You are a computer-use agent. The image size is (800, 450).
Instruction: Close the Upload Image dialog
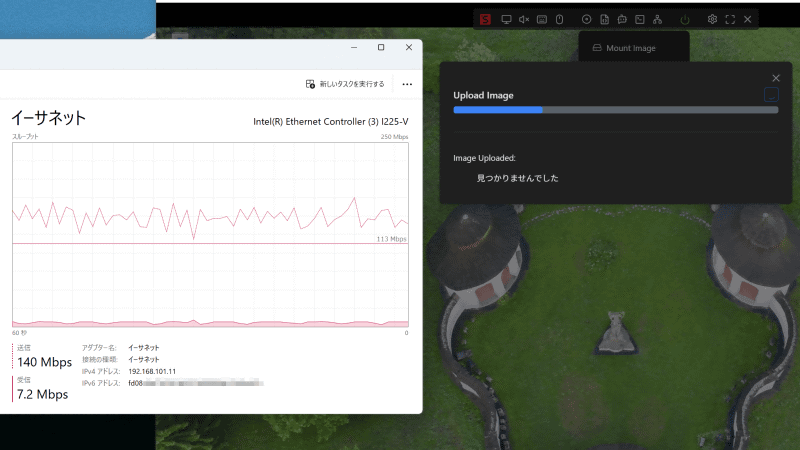point(776,78)
